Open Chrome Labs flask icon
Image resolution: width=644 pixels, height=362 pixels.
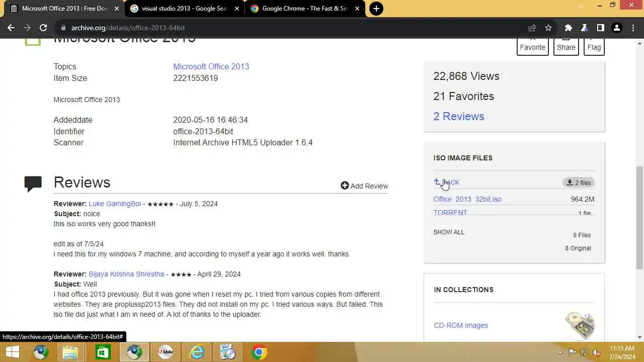click(585, 28)
